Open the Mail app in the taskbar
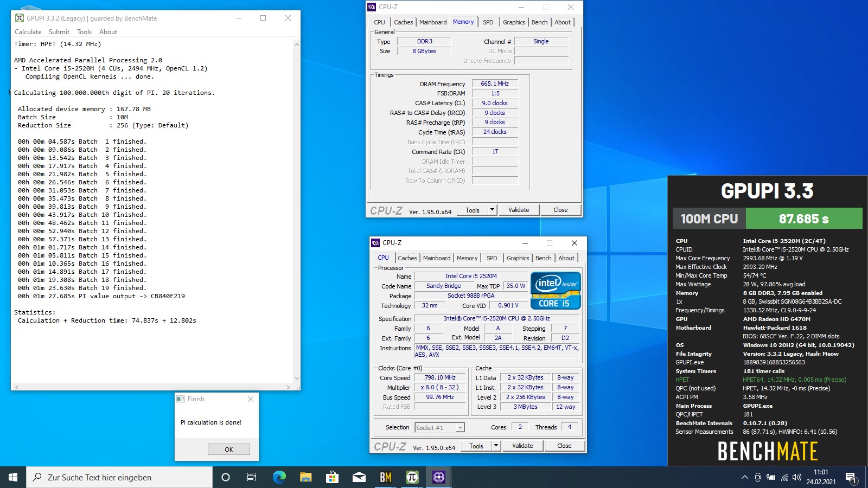Viewport: 868px width, 488px height. pyautogui.click(x=359, y=477)
